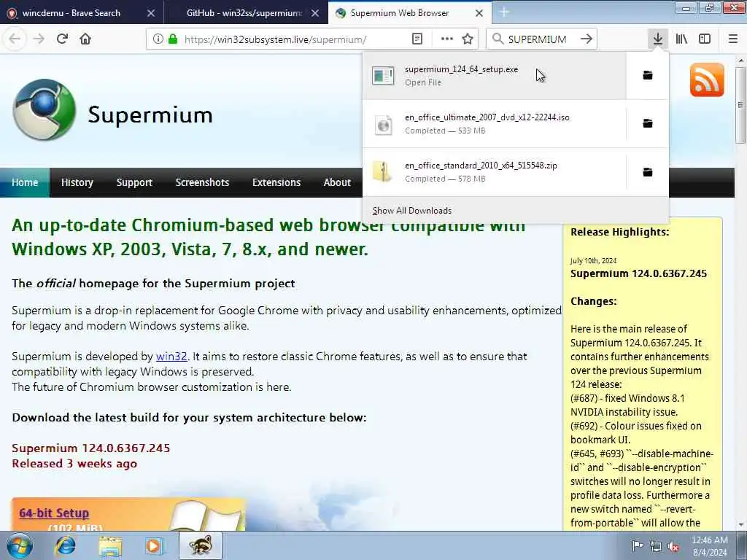This screenshot has width=747, height=560.
Task: Go to Screenshots in site navigation
Action: coord(202,182)
